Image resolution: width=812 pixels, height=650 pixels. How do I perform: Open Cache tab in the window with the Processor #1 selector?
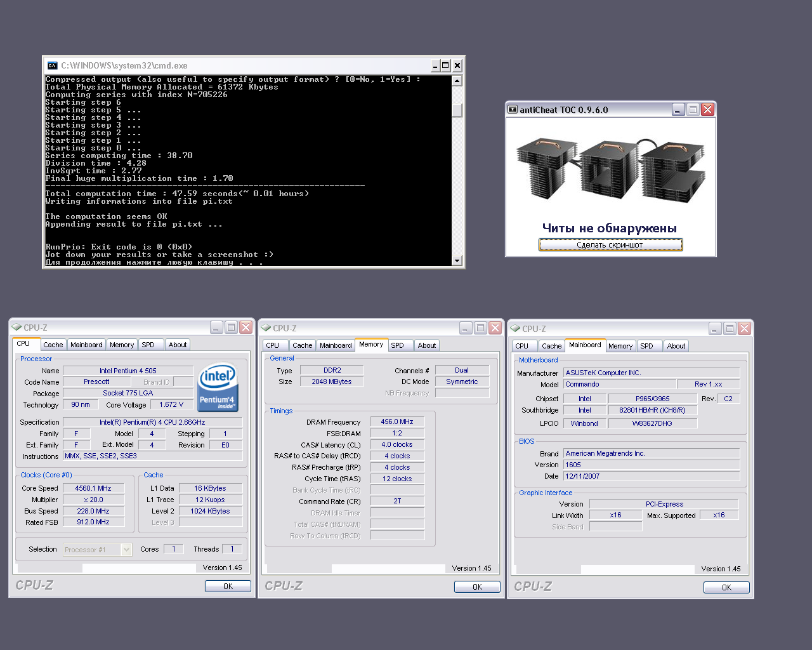tap(53, 345)
